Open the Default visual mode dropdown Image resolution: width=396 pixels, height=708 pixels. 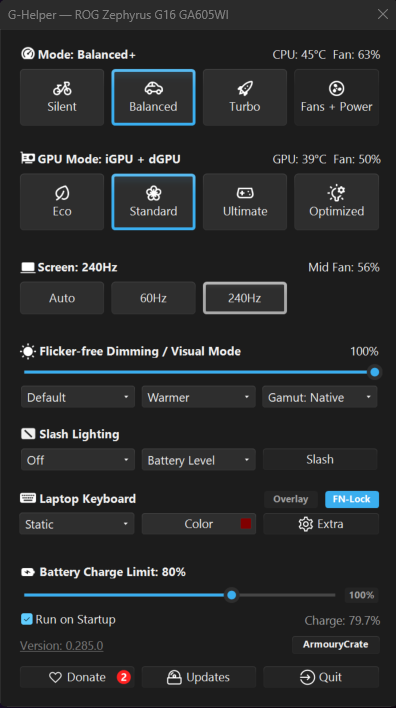(x=78, y=397)
